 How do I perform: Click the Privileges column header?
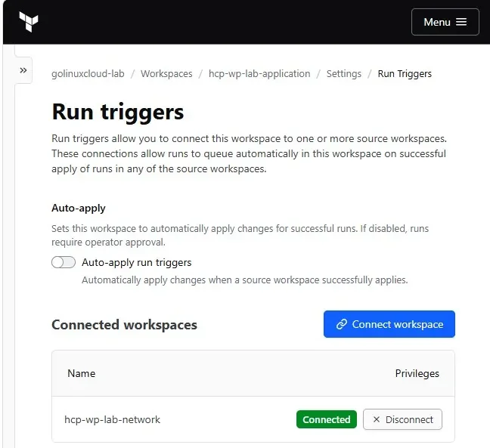pos(417,373)
